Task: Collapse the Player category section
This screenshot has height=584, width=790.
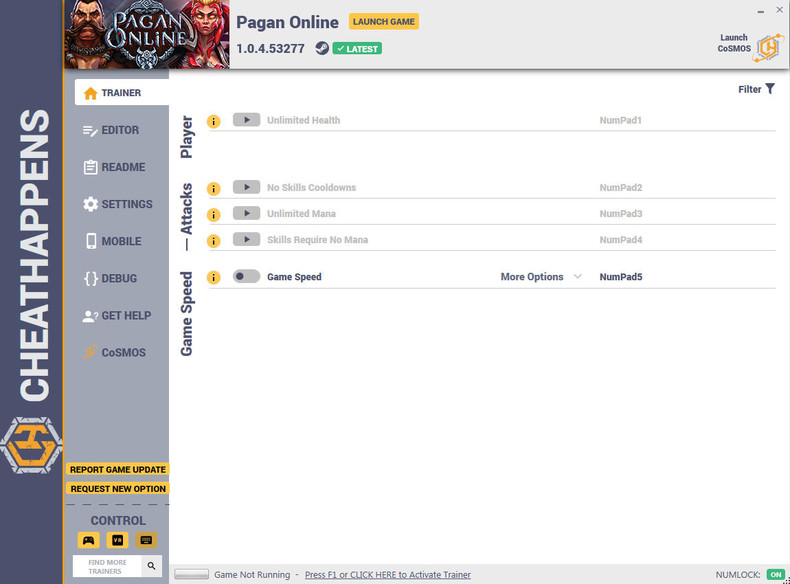Action: tap(186, 137)
